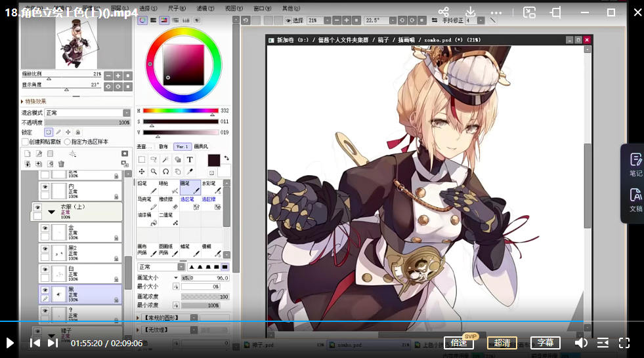
Task: Choose the Eyedropper color picker tool
Action: point(190,171)
